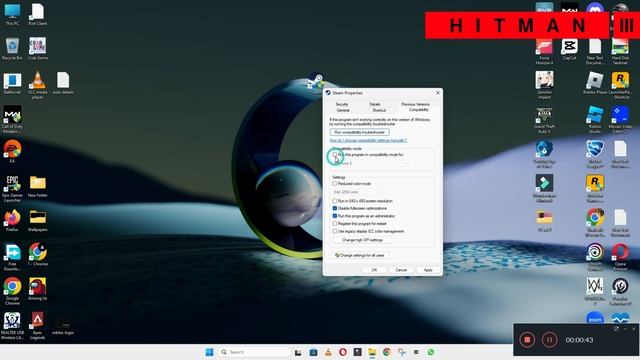Select the Among Us desktop icon
This screenshot has width=640, height=360.
(x=38, y=289)
